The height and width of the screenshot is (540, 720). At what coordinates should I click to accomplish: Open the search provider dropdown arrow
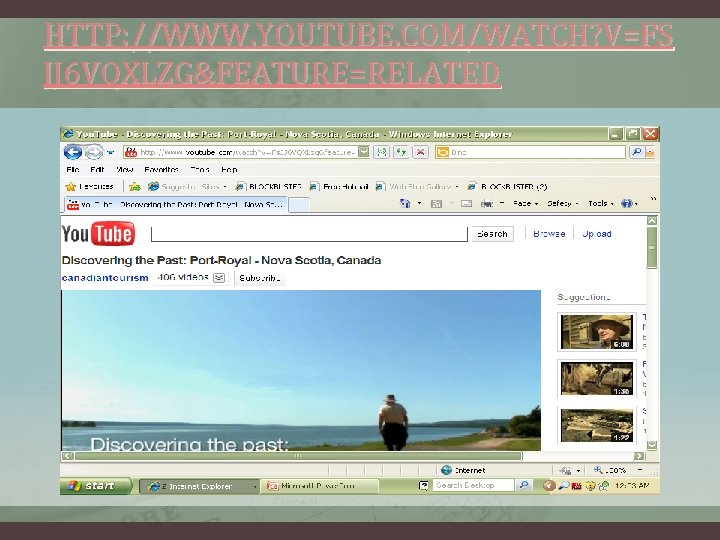[x=650, y=152]
